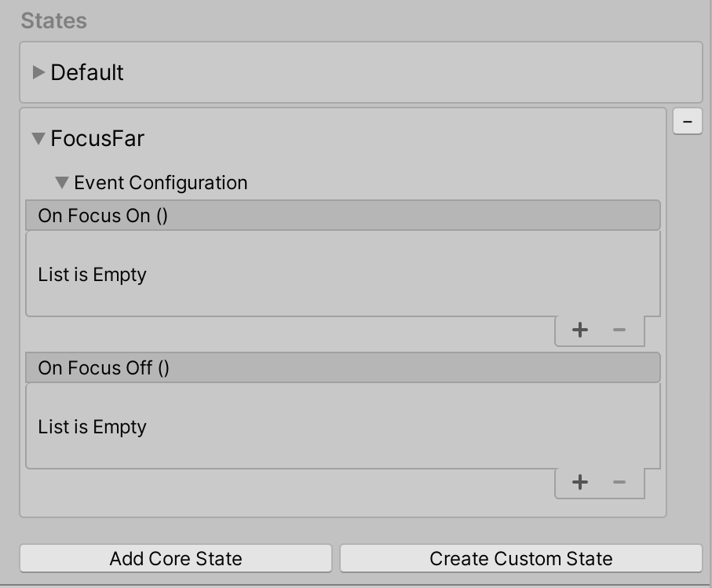Add a listener to On Focus Off event
This screenshot has width=712, height=588.
580,483
